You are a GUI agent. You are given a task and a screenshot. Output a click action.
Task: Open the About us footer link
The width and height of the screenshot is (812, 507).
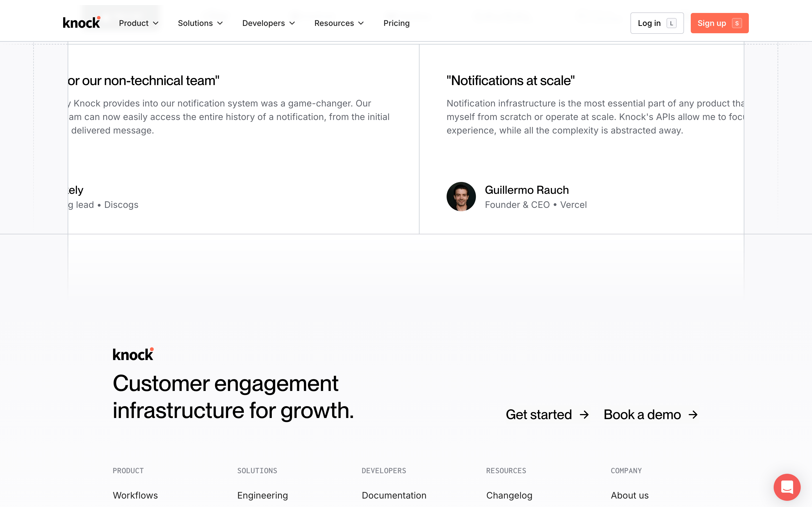pyautogui.click(x=630, y=495)
